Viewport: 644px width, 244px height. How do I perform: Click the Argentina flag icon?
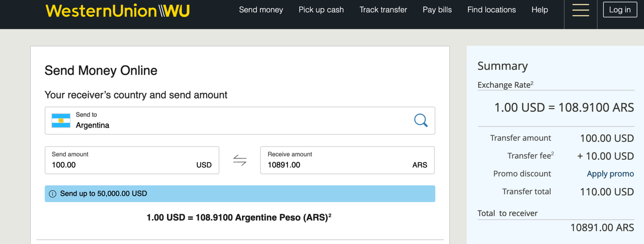(61, 121)
